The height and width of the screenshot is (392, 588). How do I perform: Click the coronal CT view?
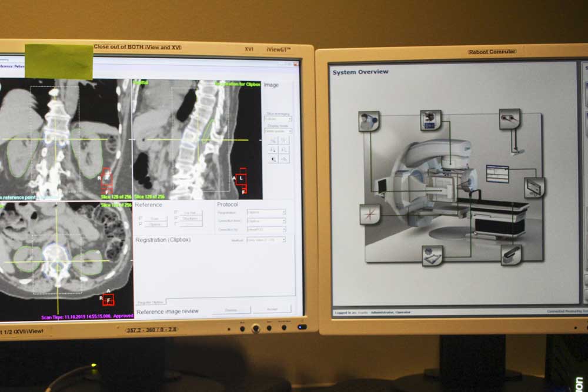(66, 139)
